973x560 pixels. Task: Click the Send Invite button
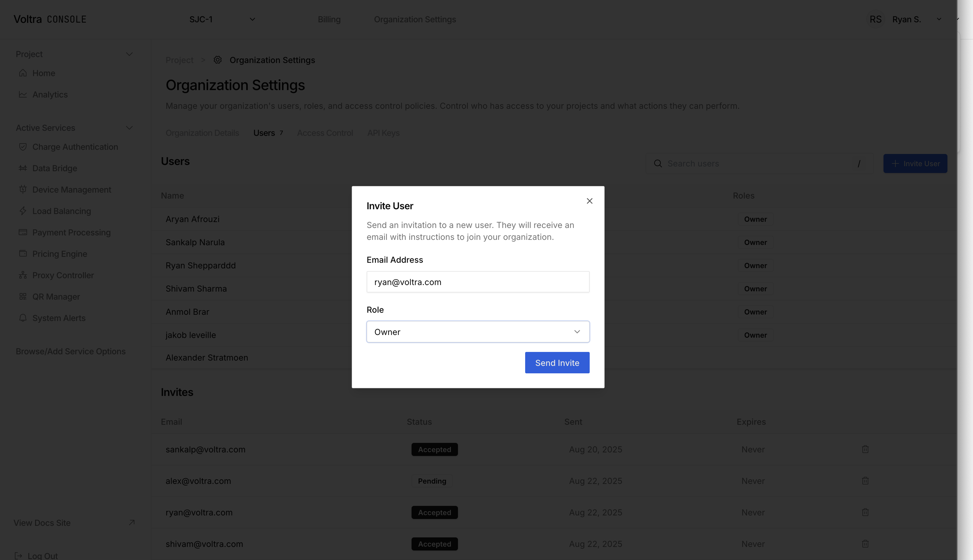point(557,362)
